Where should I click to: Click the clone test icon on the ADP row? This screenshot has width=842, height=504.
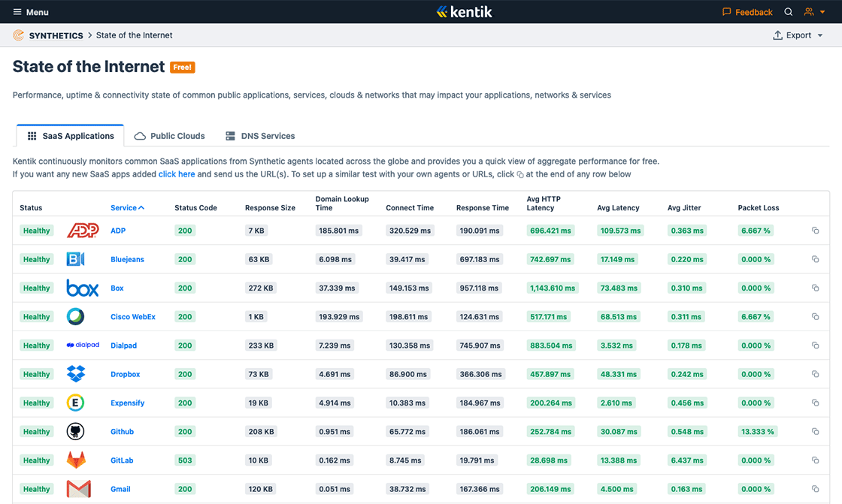point(815,231)
